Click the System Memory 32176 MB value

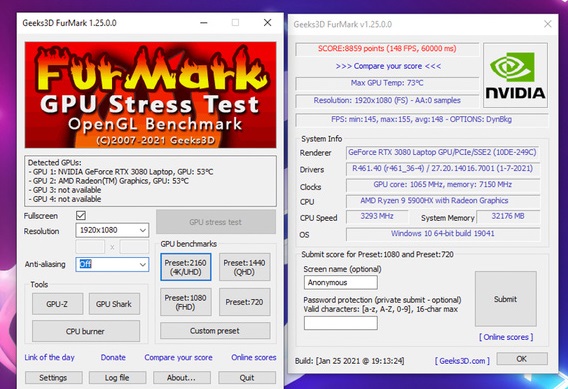pos(508,216)
